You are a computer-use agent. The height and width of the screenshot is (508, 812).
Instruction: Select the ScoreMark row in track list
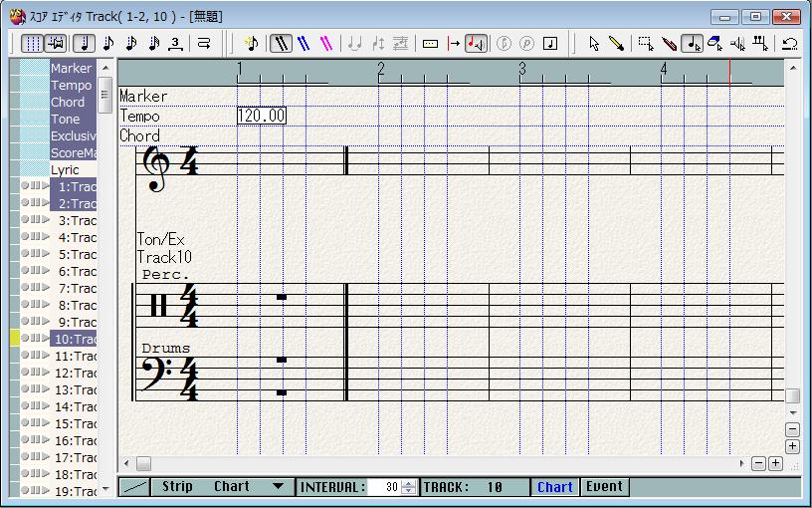coord(73,153)
